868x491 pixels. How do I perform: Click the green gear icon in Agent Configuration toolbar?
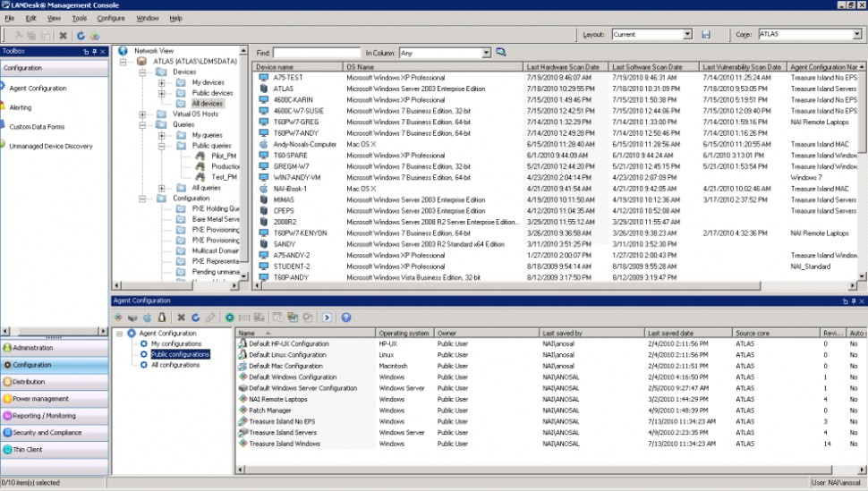(x=230, y=317)
